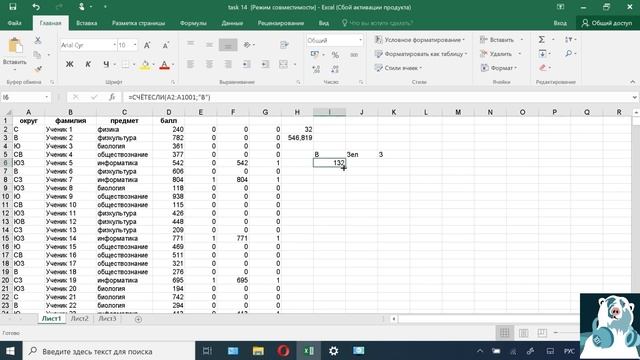This screenshot has width=640, height=360.
Task: Open Sort and Filter tool
Action: tap(568, 40)
